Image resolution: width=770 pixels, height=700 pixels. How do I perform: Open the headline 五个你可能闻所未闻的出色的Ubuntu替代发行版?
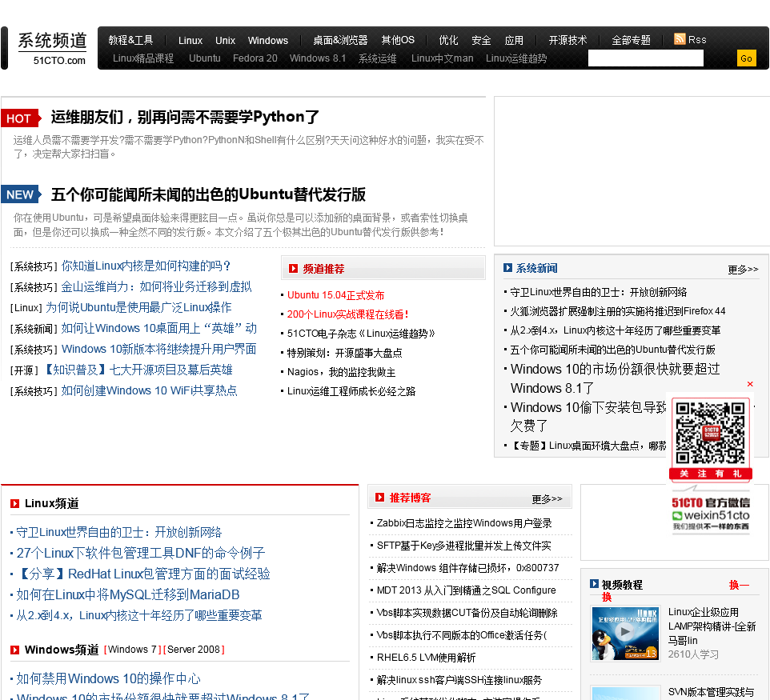[x=208, y=194]
